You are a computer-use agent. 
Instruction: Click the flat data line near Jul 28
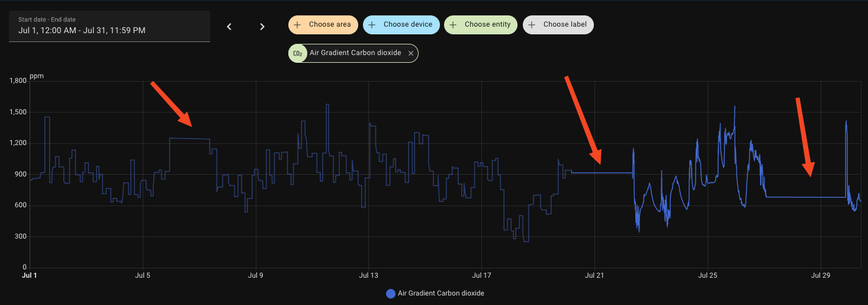point(805,197)
